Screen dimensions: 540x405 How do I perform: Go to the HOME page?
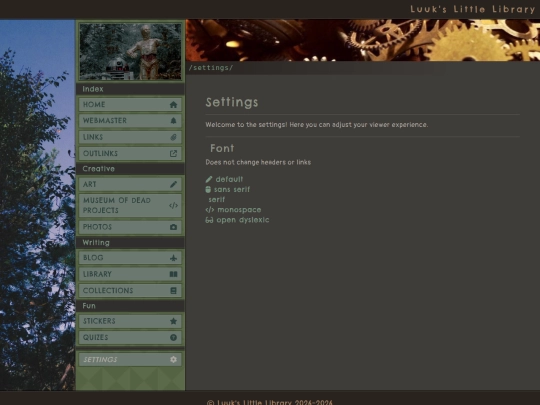click(130, 105)
